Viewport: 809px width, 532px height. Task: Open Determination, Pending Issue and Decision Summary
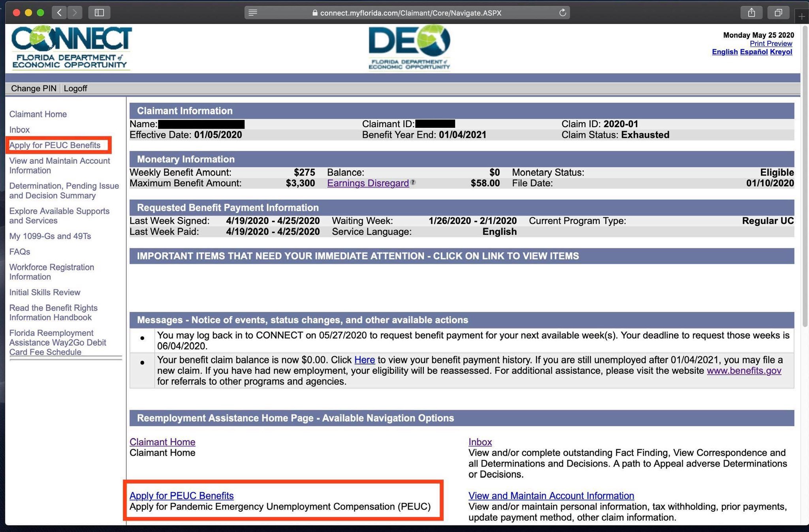64,191
